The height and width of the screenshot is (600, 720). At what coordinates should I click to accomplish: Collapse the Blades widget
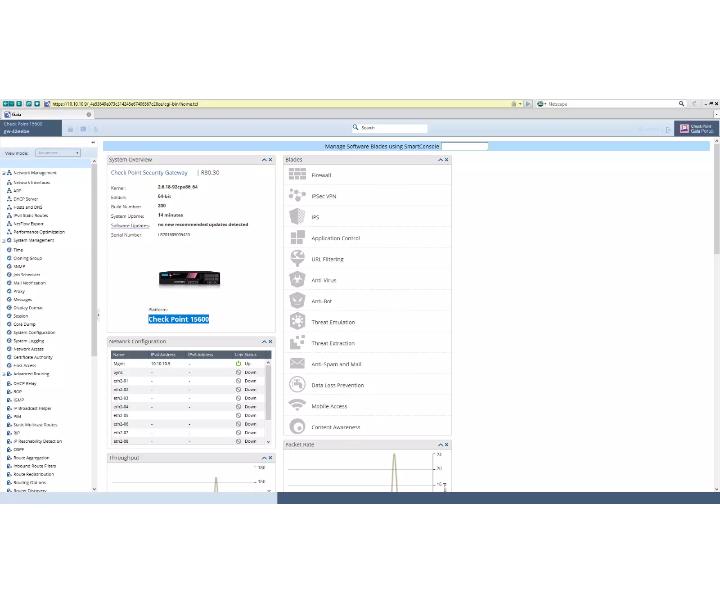(x=440, y=160)
